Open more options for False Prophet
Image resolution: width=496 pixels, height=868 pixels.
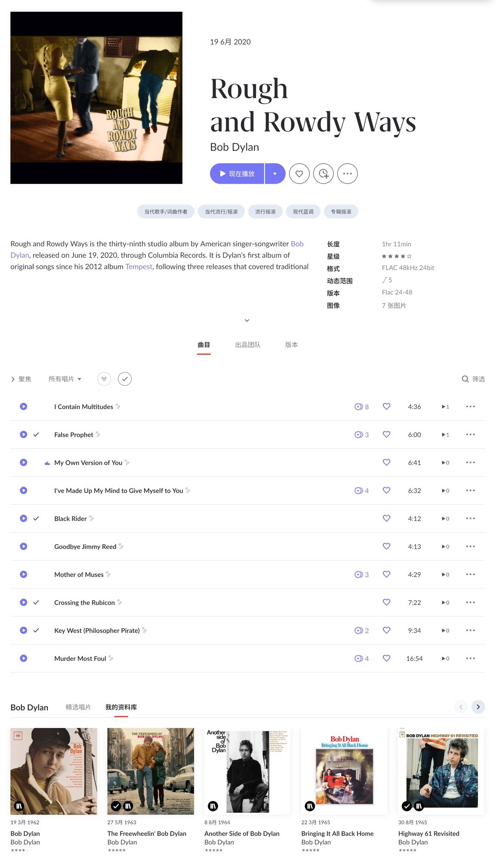click(471, 434)
